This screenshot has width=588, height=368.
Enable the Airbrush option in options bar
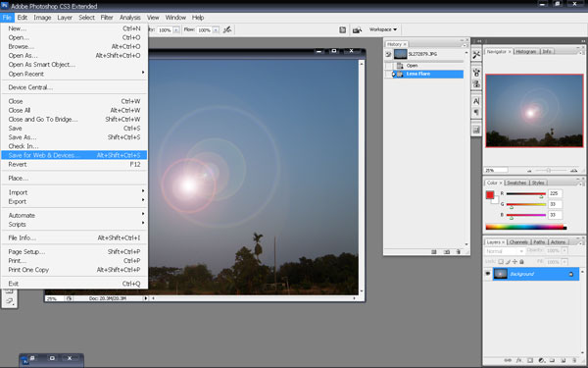click(x=227, y=29)
